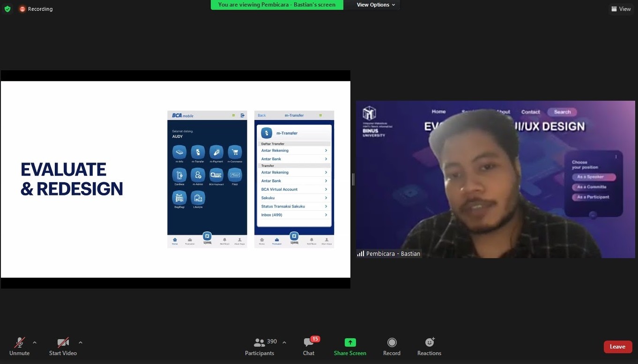The width and height of the screenshot is (638, 364).
Task: Open the Chat panel
Action: pyautogui.click(x=309, y=347)
